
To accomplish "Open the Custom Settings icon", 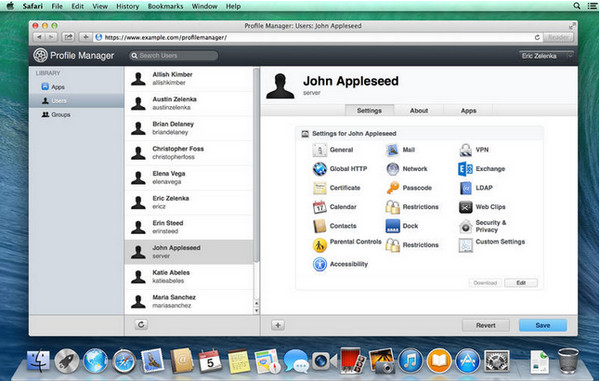I will 465,245.
